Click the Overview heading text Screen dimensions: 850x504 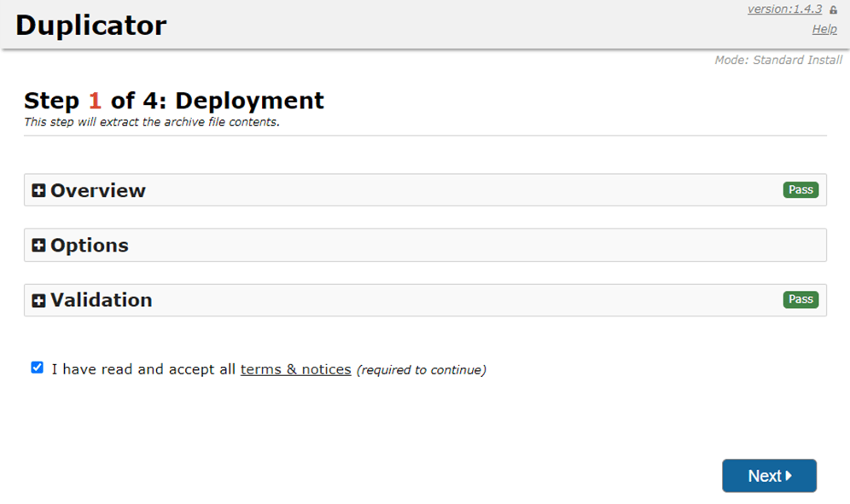point(98,191)
